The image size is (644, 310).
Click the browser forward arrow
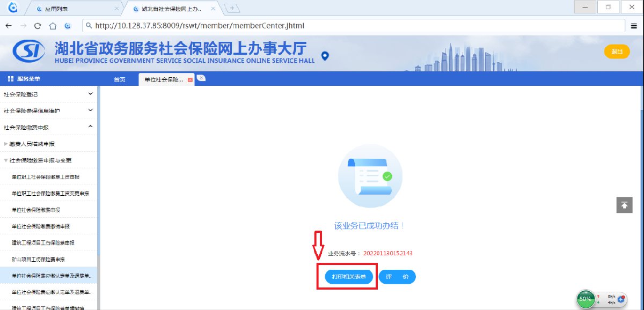[x=23, y=26]
